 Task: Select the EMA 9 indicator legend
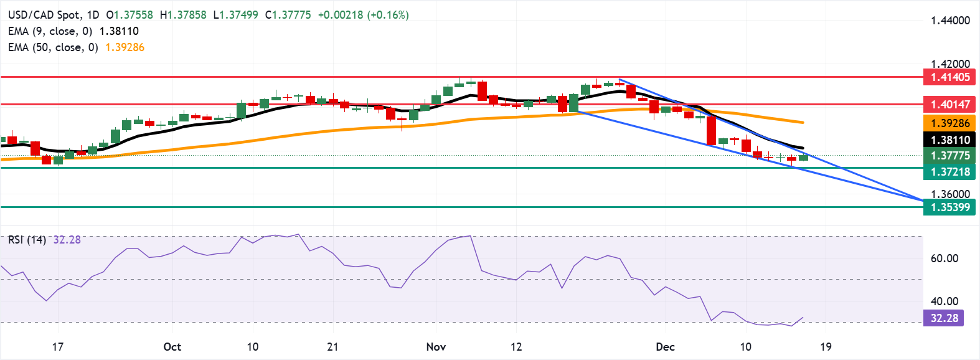73,31
